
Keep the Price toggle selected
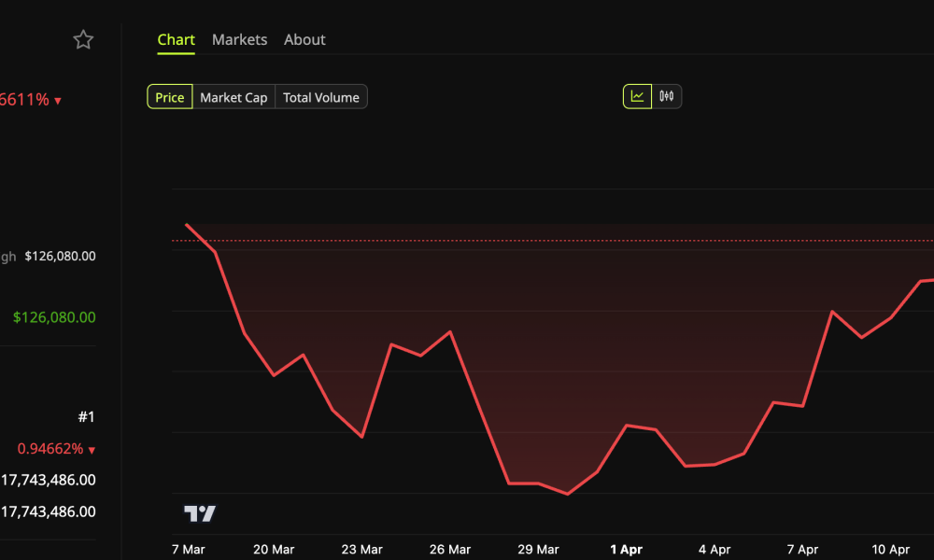[169, 96]
